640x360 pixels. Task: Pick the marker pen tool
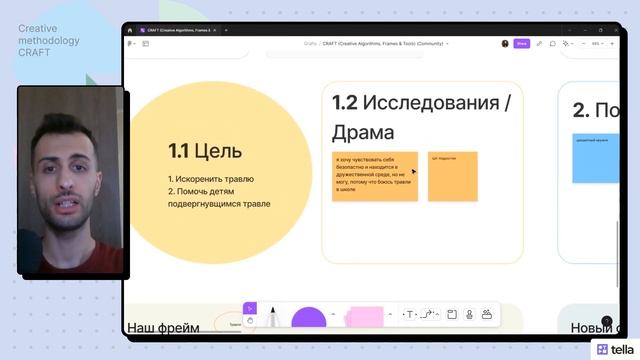pyautogui.click(x=272, y=317)
